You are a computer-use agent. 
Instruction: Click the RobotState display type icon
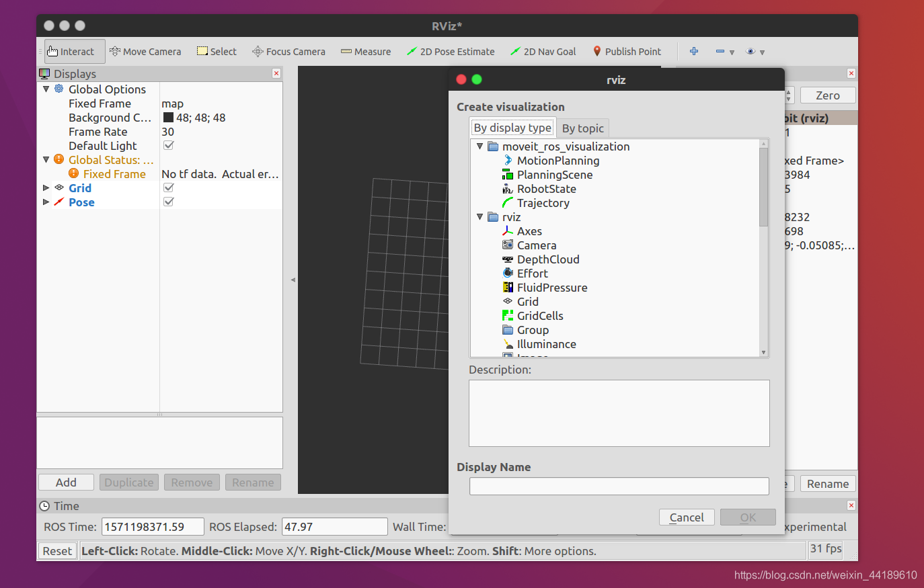tap(508, 189)
